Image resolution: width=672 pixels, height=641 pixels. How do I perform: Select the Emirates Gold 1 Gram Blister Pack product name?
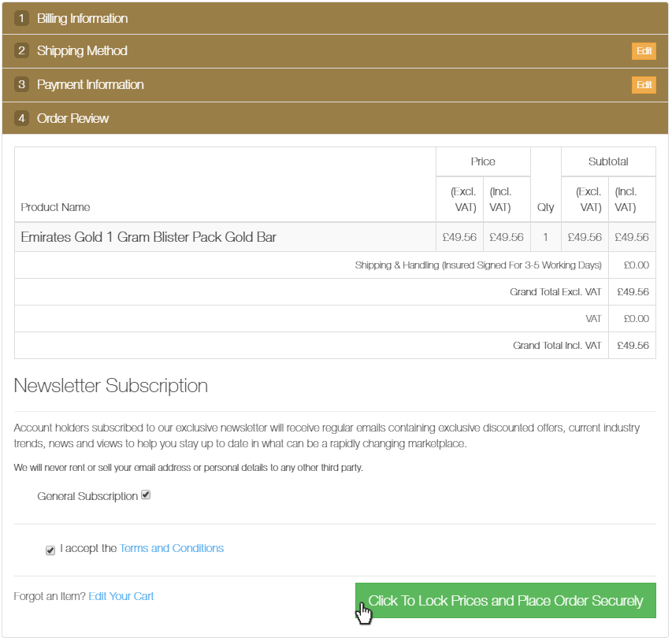click(148, 237)
